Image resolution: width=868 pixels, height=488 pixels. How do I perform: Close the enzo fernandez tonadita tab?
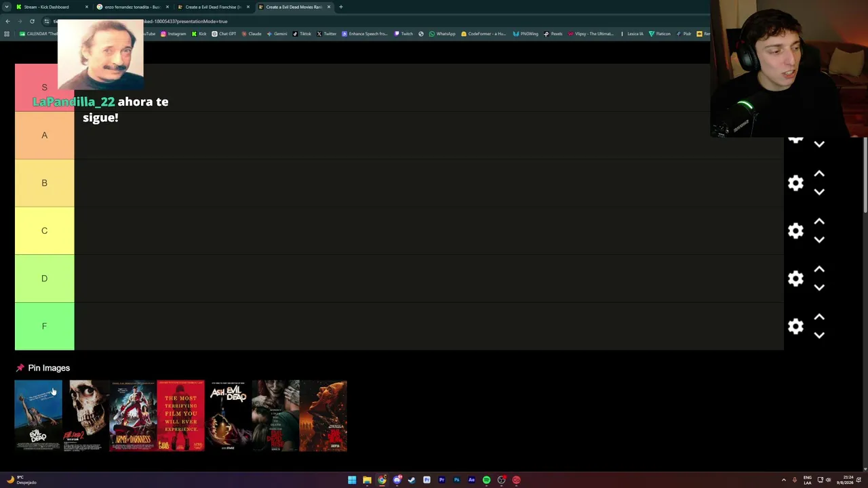tap(167, 7)
